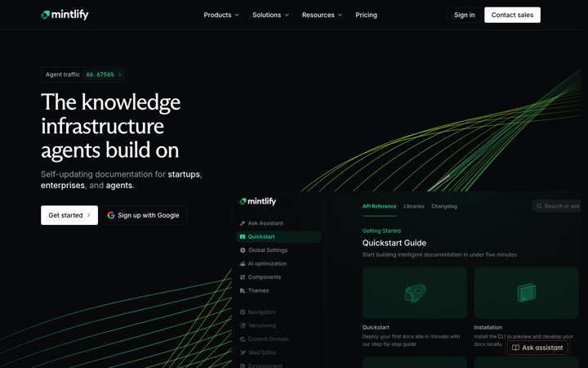Click the Solutions chevron arrow
Image resolution: width=588 pixels, height=368 pixels.
pos(287,15)
